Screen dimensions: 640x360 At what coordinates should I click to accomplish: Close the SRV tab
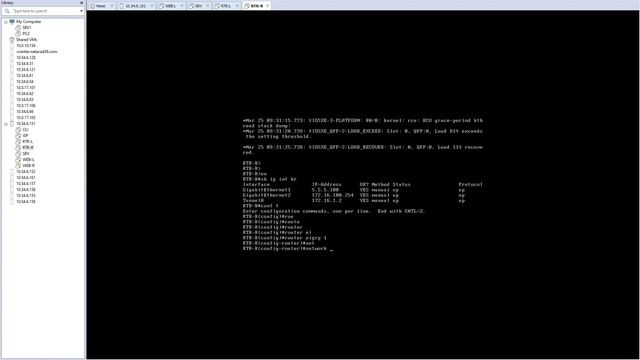pos(207,6)
